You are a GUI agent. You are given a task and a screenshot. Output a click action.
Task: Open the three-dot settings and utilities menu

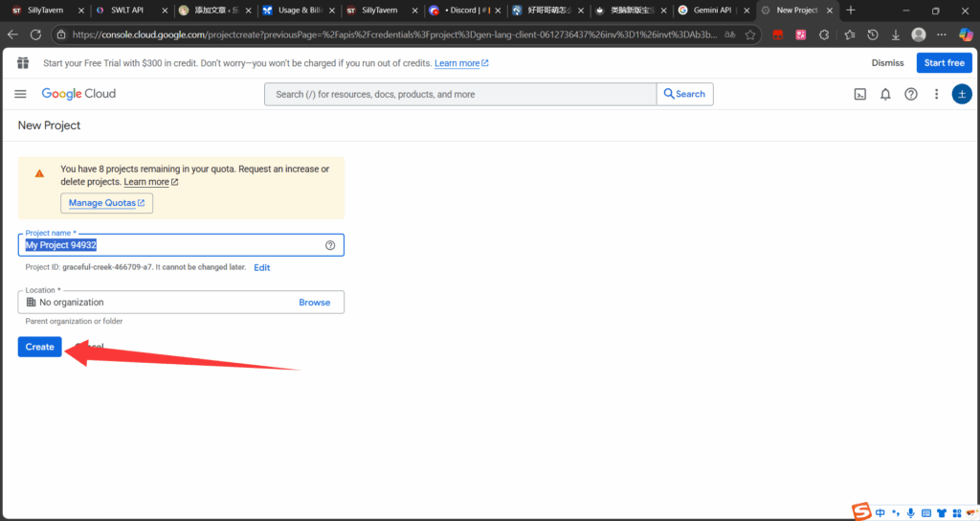point(936,94)
